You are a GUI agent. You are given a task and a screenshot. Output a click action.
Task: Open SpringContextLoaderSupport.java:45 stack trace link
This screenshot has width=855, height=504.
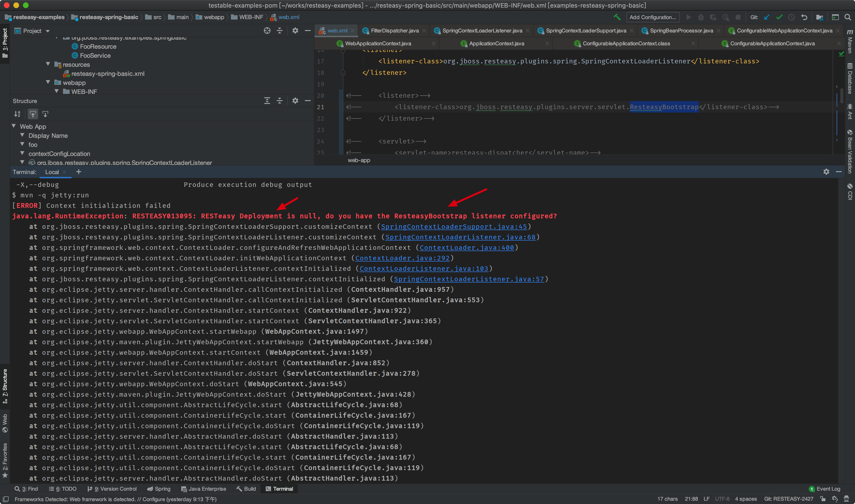[x=454, y=226]
